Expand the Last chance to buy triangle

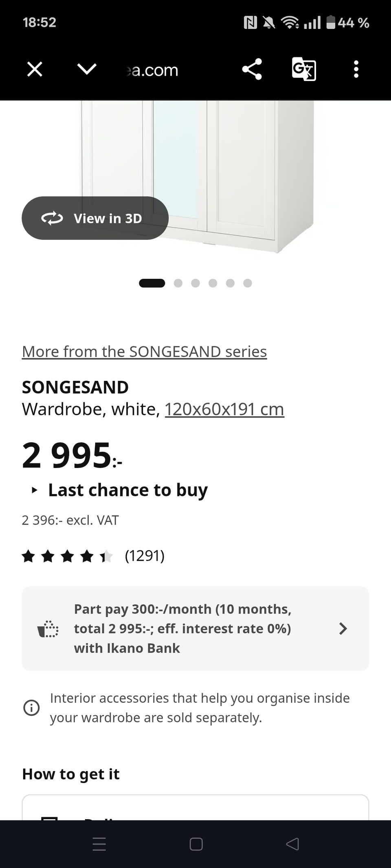(x=35, y=490)
